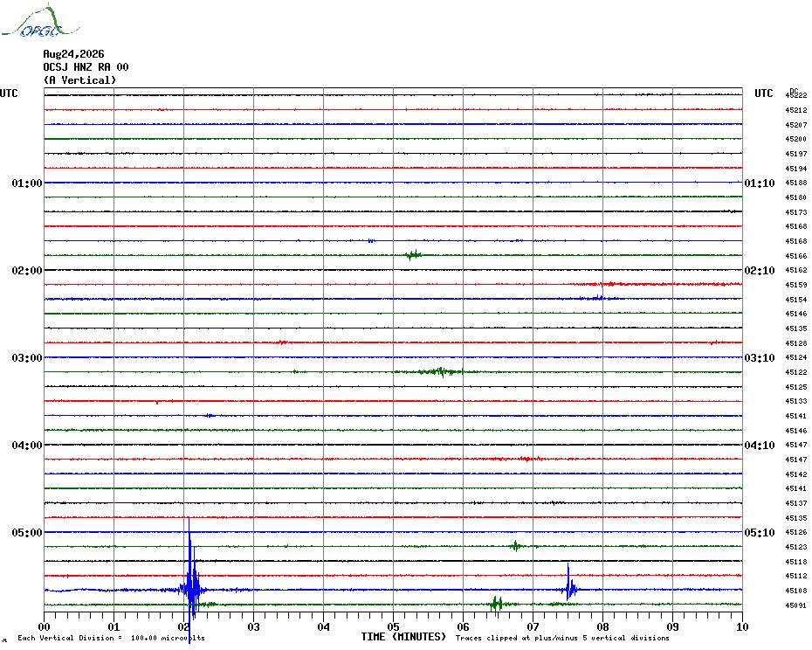Screen dimensions: 812x650
Task: Click the 04 minute tick label
Action: pos(324,626)
